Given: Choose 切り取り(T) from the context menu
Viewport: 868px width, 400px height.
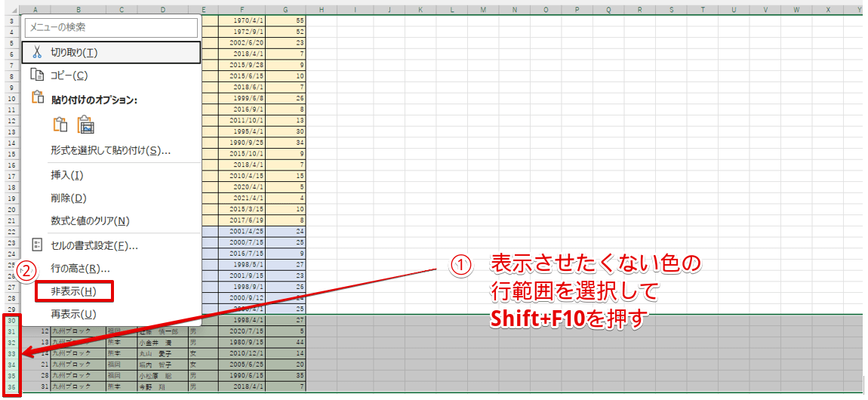Looking at the screenshot, I should pos(111,53).
